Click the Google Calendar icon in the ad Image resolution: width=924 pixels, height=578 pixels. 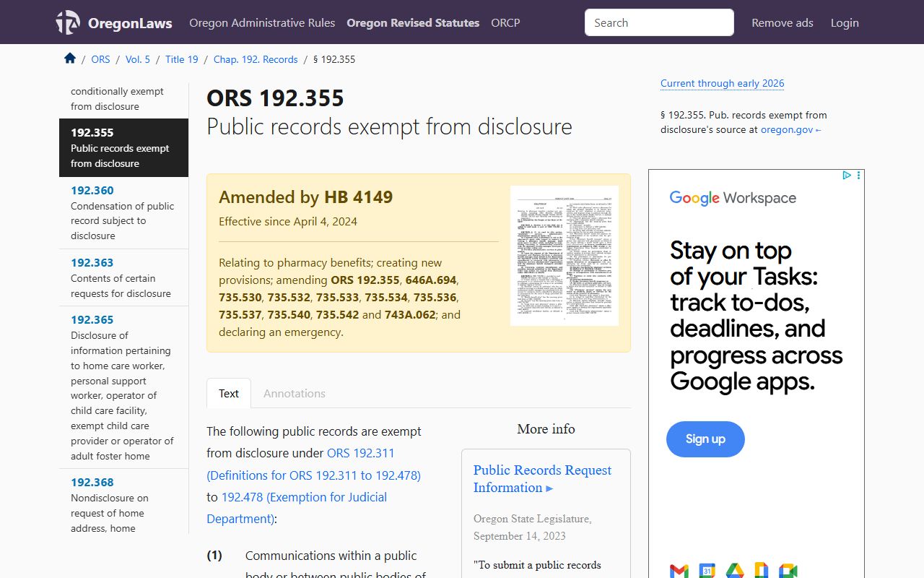pyautogui.click(x=707, y=571)
